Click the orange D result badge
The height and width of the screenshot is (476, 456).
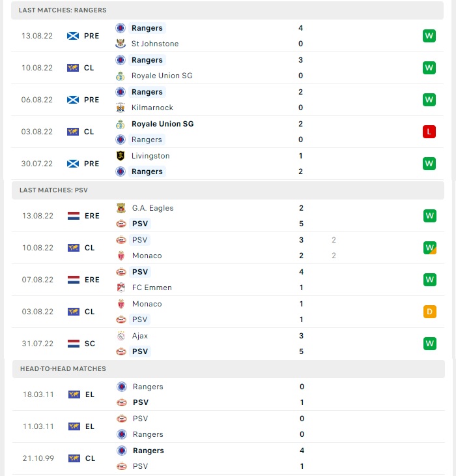pos(430,312)
